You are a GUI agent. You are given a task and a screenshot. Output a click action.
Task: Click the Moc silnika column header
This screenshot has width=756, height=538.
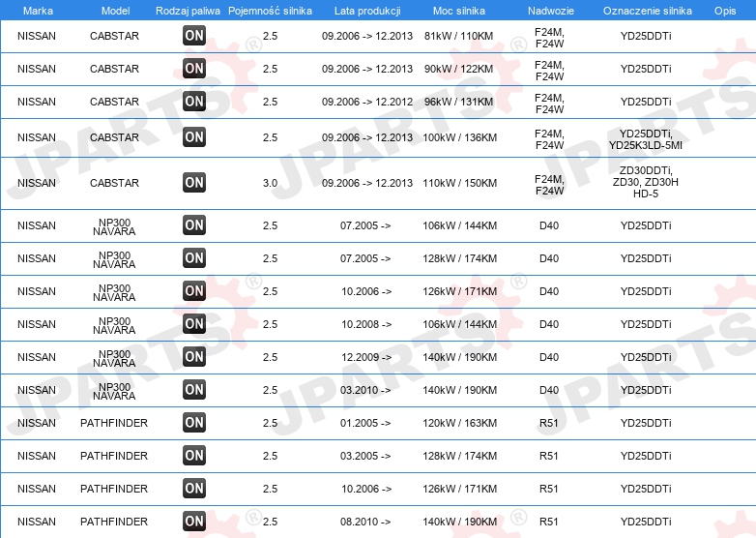[x=458, y=11]
